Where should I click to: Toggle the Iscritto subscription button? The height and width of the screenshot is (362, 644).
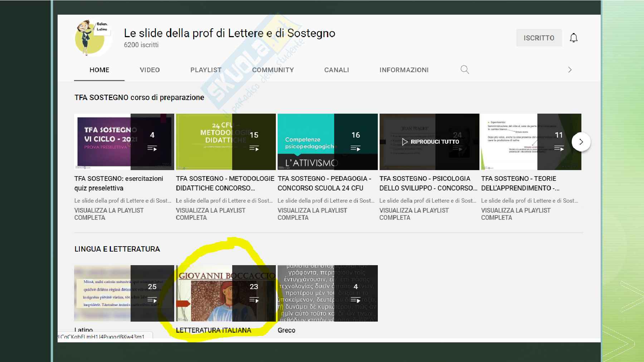tap(538, 38)
